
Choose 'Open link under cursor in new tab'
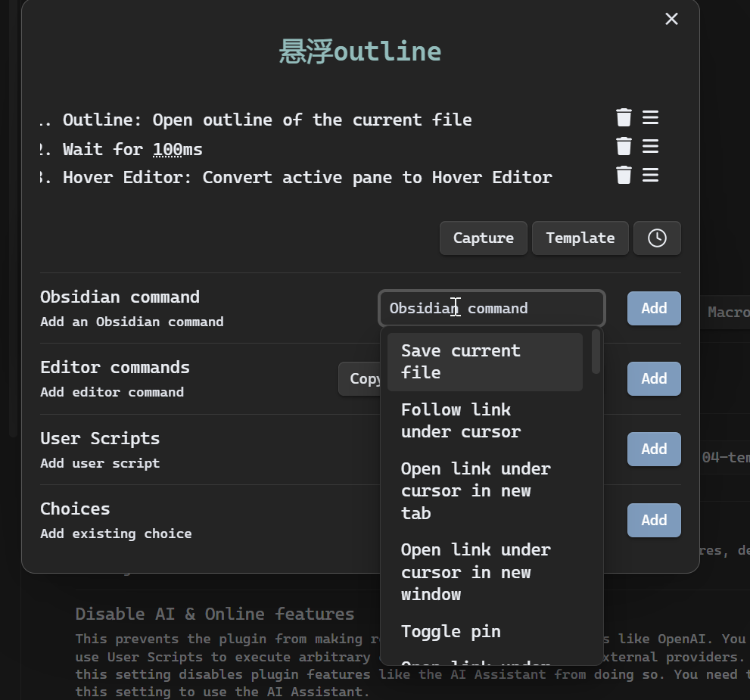(x=485, y=491)
